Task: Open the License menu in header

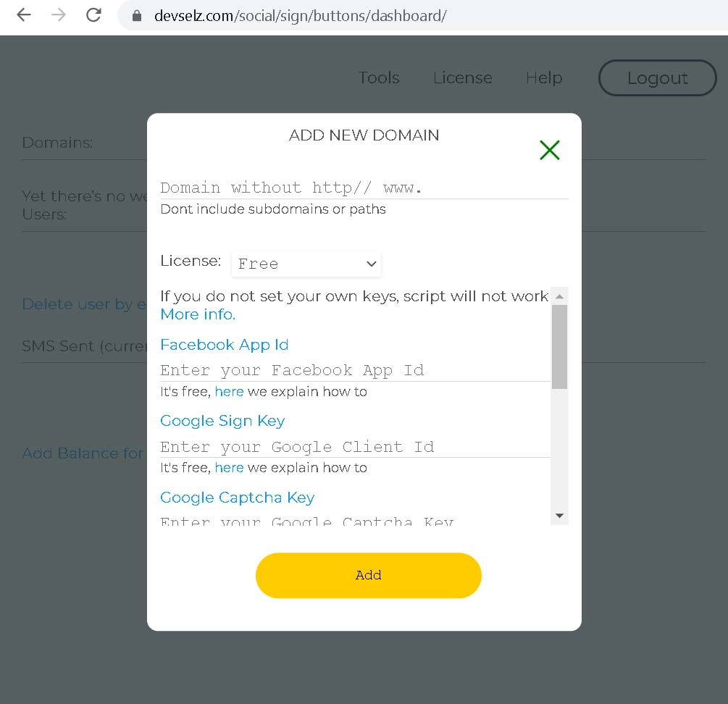Action: click(462, 77)
